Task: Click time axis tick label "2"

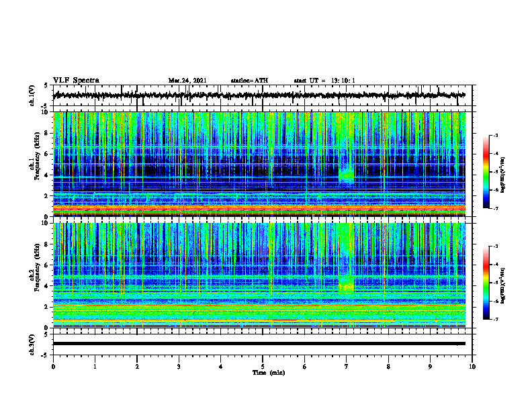Action: 137,367
